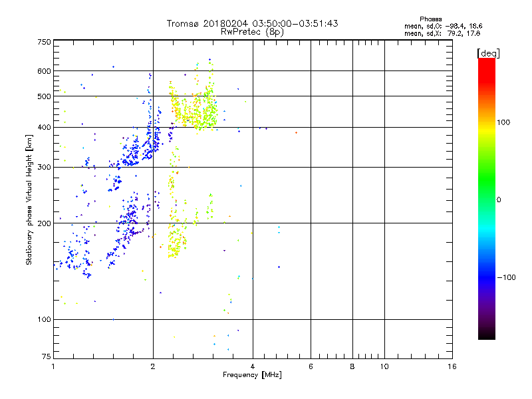Viewport: 532px width, 399px height.
Task: Click the x-axis '16' tick label
Action: click(452, 367)
